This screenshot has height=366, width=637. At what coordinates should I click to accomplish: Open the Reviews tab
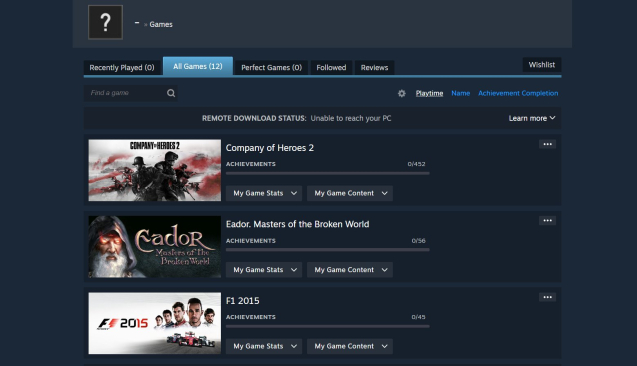374,67
